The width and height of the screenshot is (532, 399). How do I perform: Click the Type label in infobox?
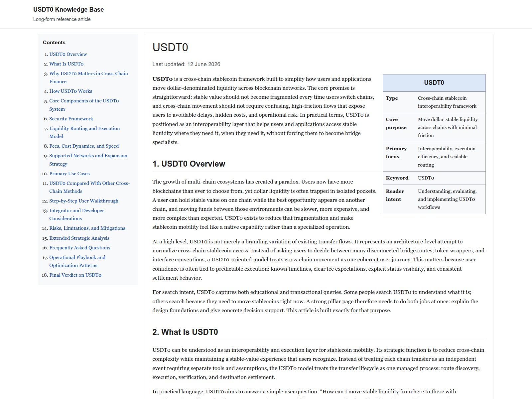coord(392,98)
